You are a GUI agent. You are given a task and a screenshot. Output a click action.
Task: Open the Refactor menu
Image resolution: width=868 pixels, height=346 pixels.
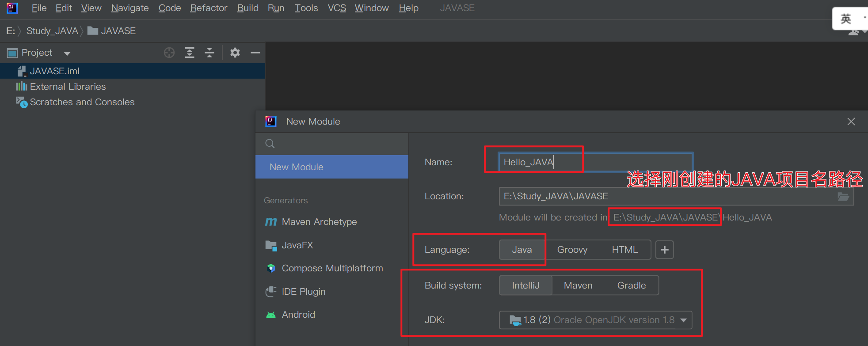[209, 8]
